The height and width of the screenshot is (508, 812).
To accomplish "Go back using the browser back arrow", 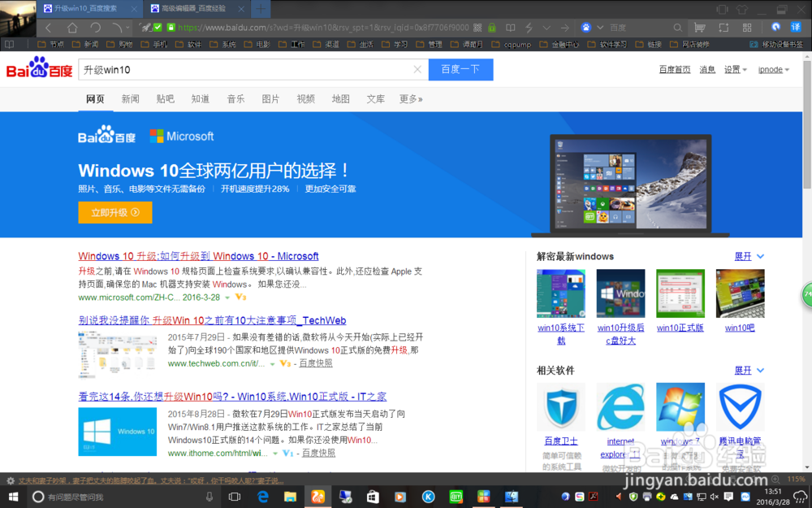I will [x=49, y=28].
